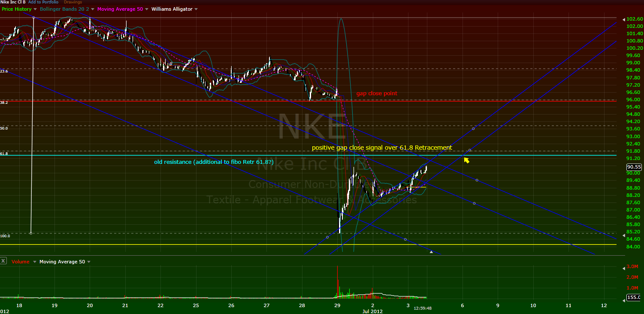Open the Williams Alligator dropdown arrow
The width and height of the screenshot is (644, 314).
[x=196, y=9]
